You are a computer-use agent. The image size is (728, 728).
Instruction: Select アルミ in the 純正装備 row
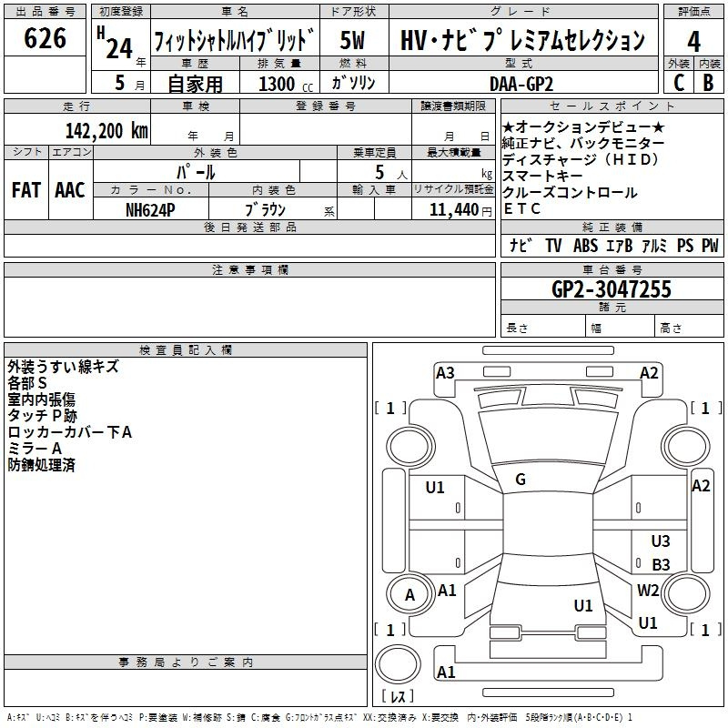(654, 245)
